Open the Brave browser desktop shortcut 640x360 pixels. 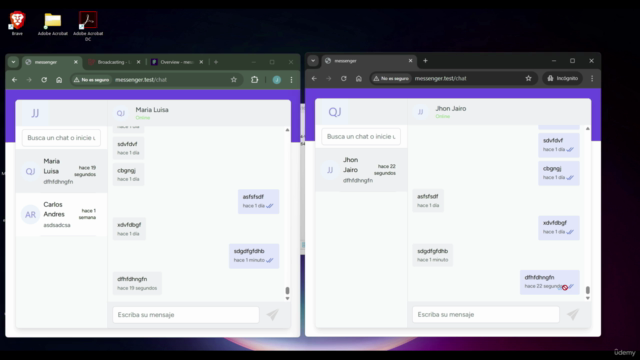(17, 23)
